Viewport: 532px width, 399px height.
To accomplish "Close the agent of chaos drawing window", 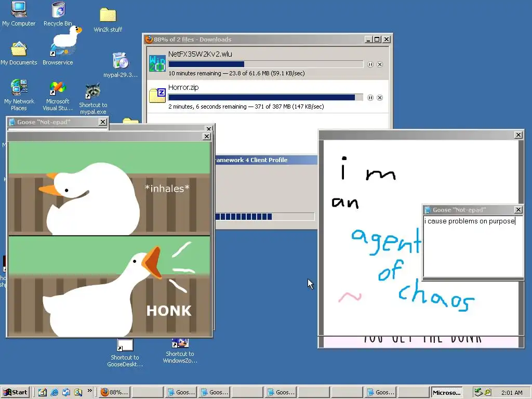I will (x=518, y=135).
